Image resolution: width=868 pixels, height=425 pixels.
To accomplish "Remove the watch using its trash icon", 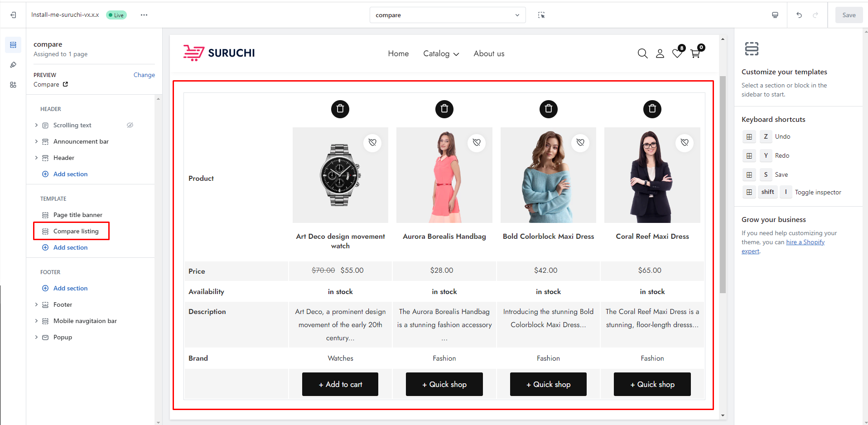I will [x=340, y=109].
